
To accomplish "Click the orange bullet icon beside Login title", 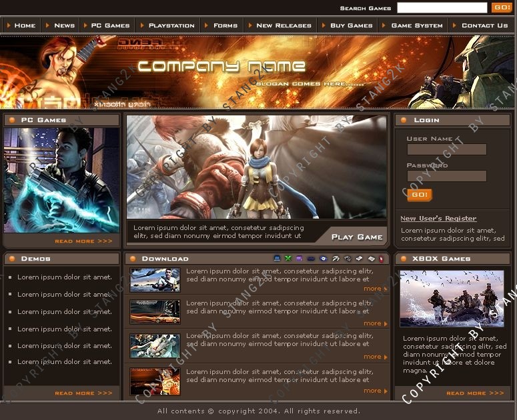I will tap(404, 120).
